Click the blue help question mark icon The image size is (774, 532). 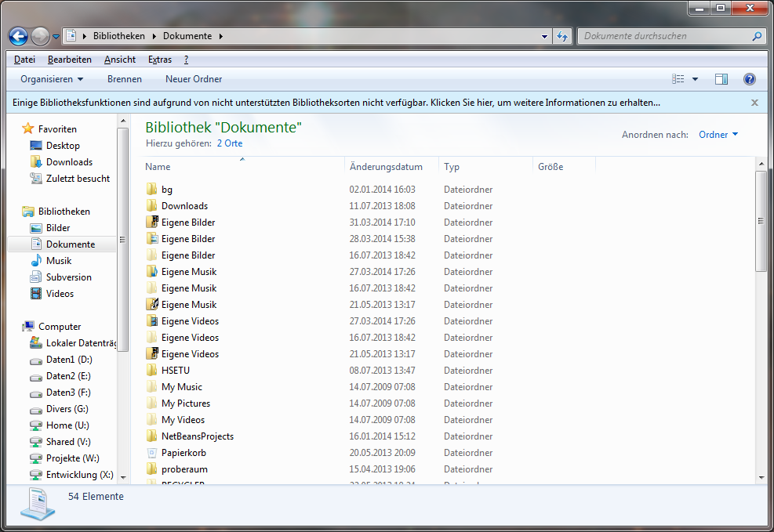750,79
